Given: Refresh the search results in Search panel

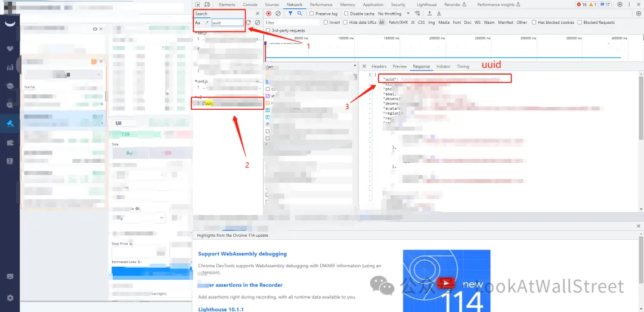Looking at the screenshot, I should tap(248, 23).
